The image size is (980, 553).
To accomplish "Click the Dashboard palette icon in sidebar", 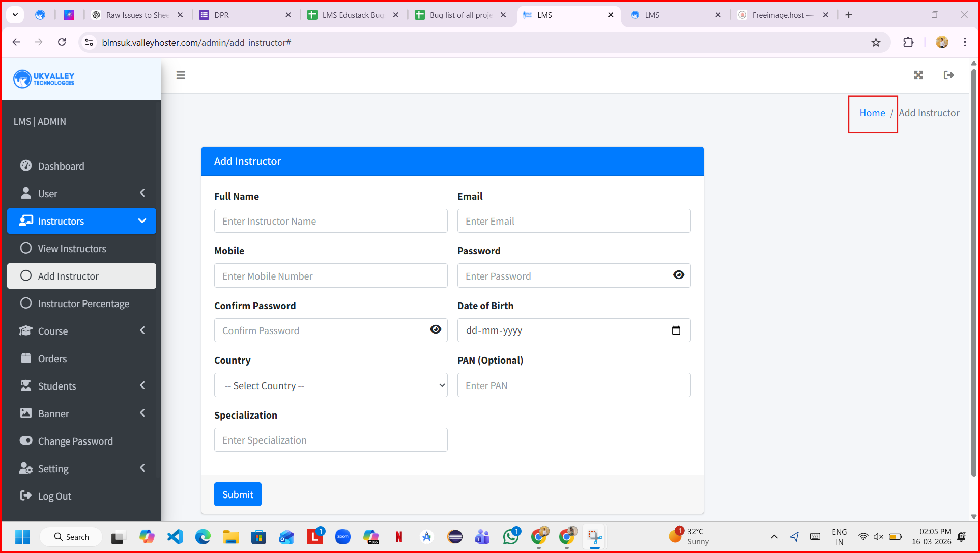I will 26,166.
